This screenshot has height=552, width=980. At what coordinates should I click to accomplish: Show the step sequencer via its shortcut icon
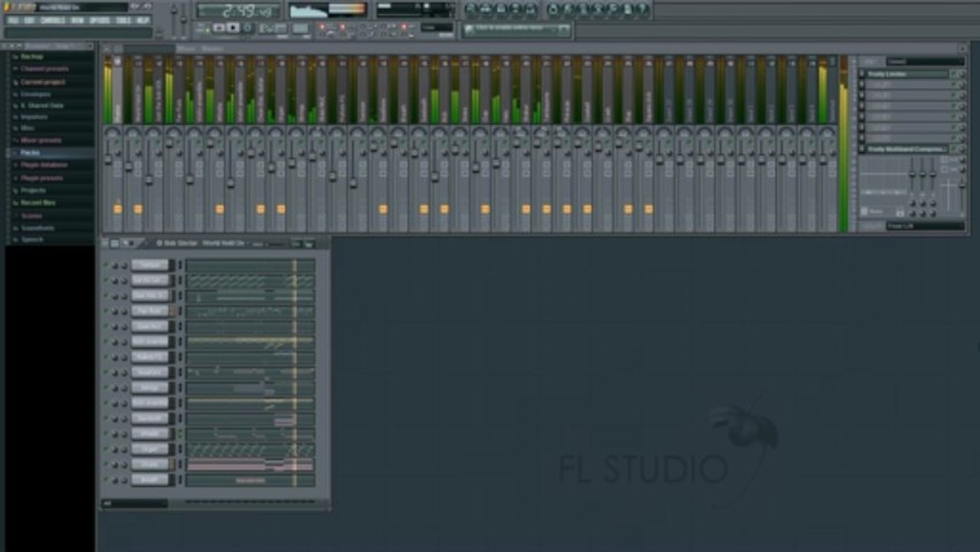pos(485,9)
